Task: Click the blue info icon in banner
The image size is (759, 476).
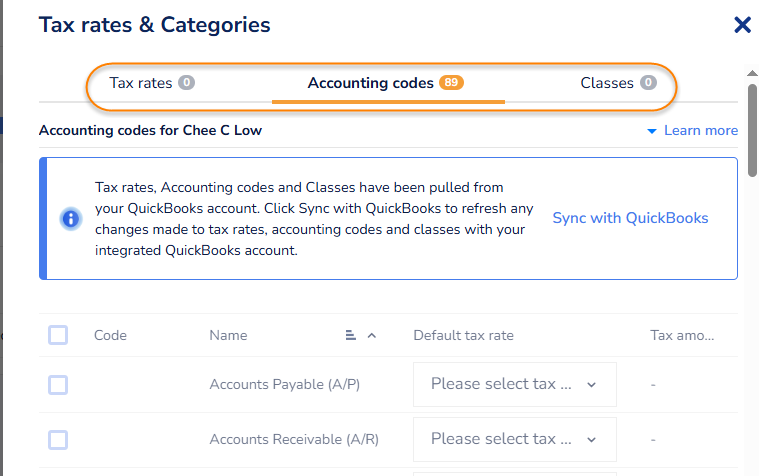Action: click(70, 219)
